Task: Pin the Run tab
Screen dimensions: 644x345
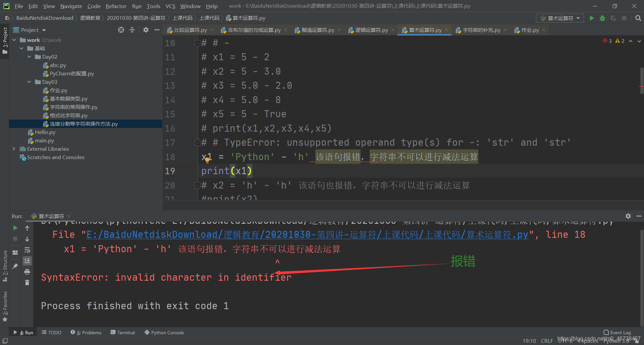Action: point(15,266)
